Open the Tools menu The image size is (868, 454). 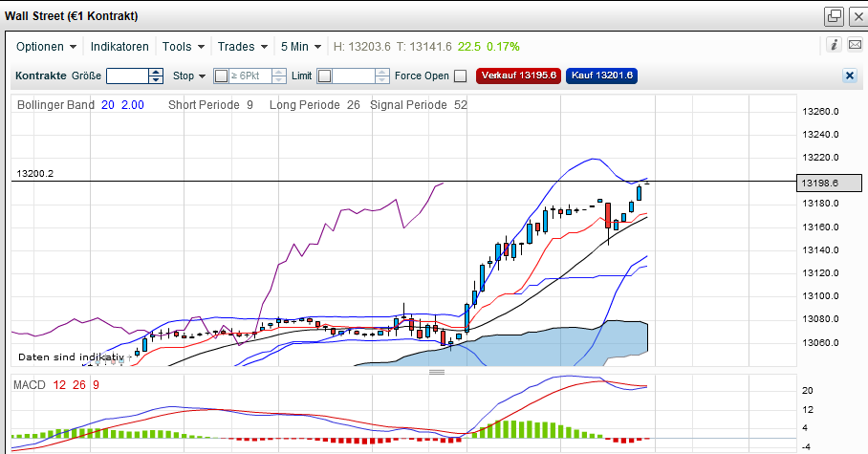click(183, 46)
